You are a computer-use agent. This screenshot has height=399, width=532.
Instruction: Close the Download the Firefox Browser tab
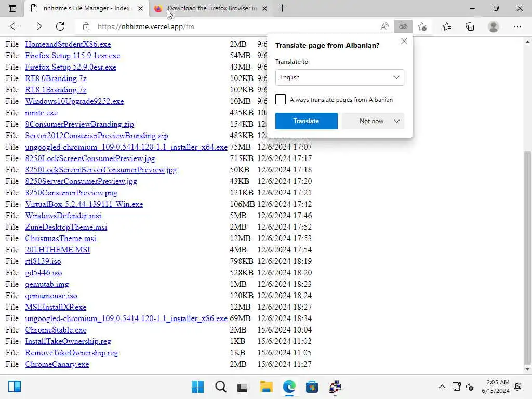[265, 8]
